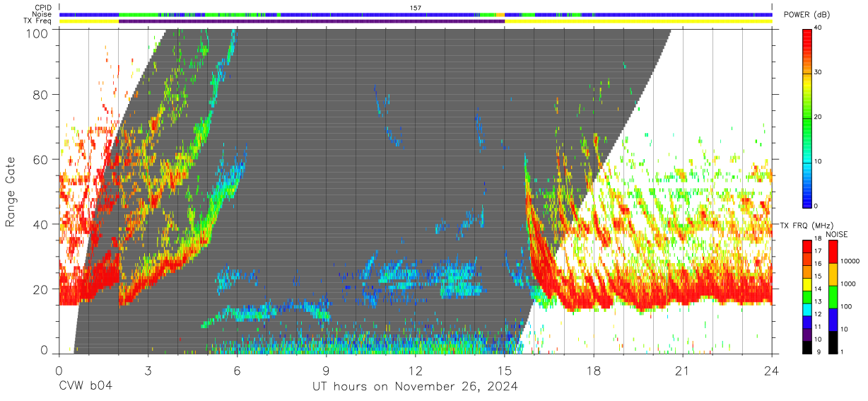Click the CPID value 157 at top
The image size is (868, 401).
pos(415,7)
